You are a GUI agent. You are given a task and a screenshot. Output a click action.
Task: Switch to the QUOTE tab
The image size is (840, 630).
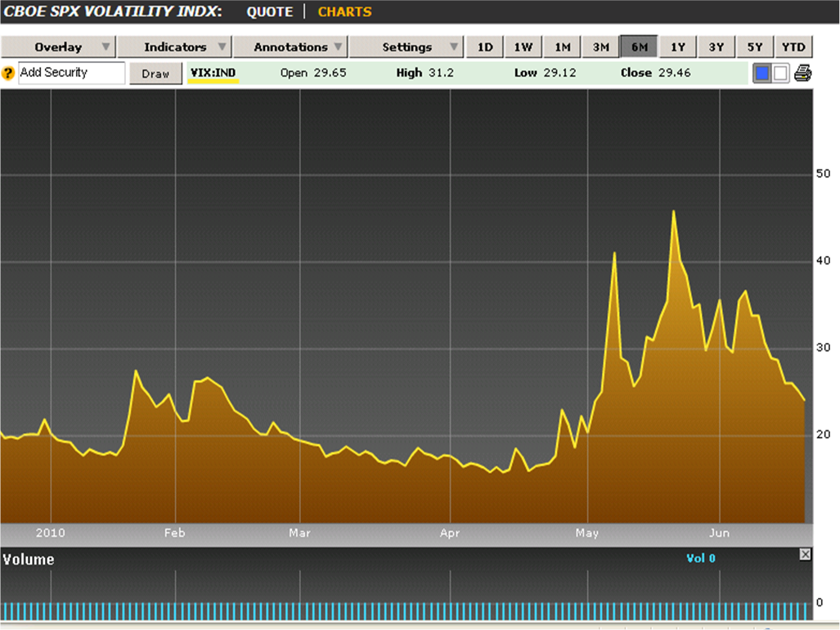coord(269,11)
